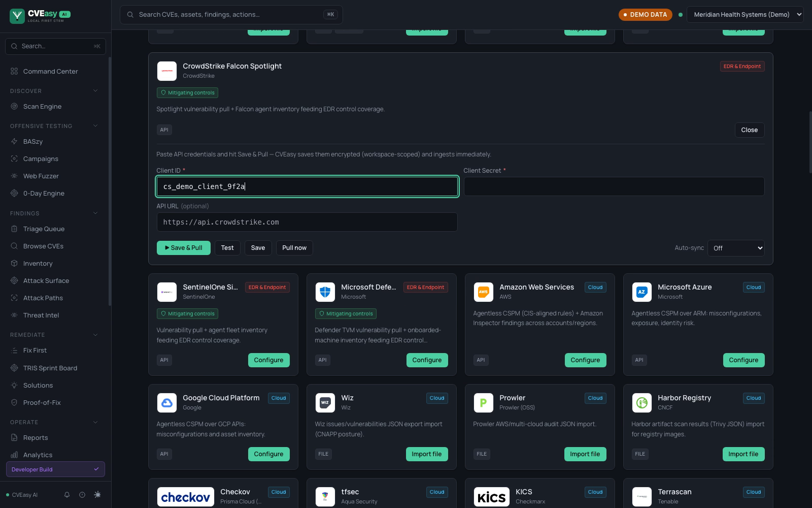Click the main page vertical scrollbar
This screenshot has width=812, height=508.
pyautogui.click(x=810, y=142)
